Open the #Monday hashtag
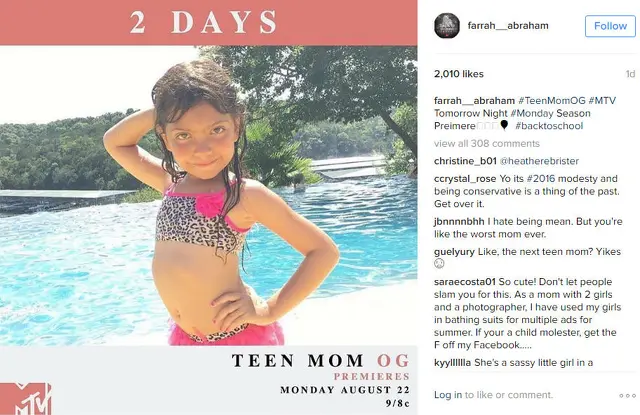The height and width of the screenshot is (415, 640). pos(531,113)
